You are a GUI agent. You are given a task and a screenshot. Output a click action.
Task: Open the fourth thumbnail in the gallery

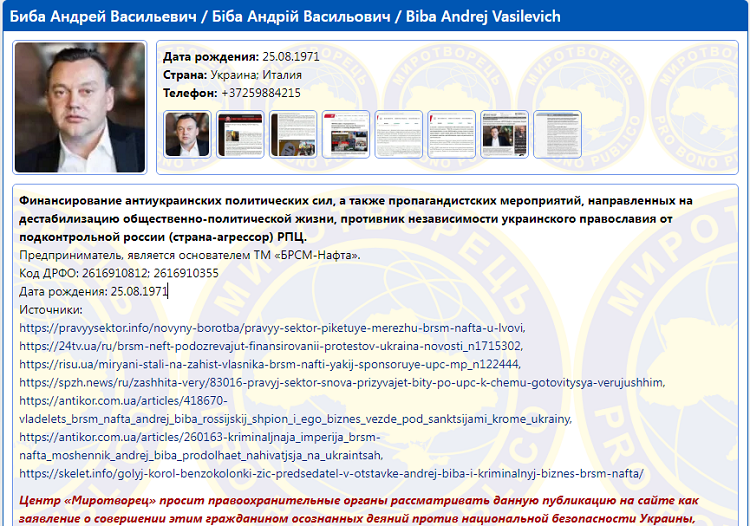coord(346,134)
